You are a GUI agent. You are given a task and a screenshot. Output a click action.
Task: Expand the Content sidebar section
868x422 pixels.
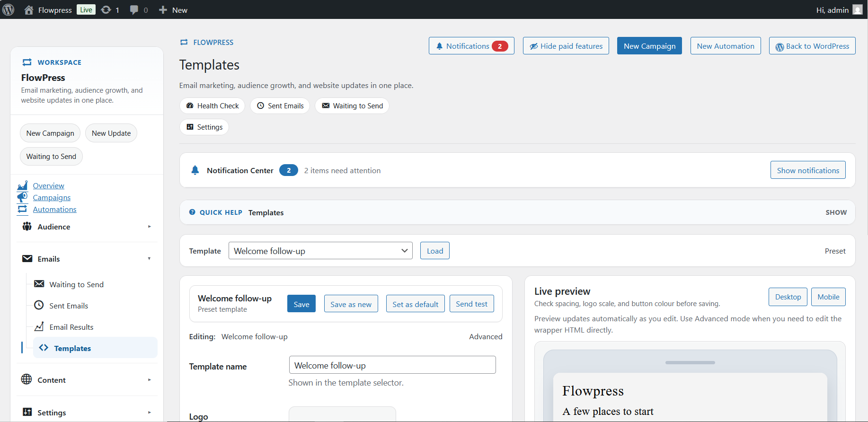87,380
